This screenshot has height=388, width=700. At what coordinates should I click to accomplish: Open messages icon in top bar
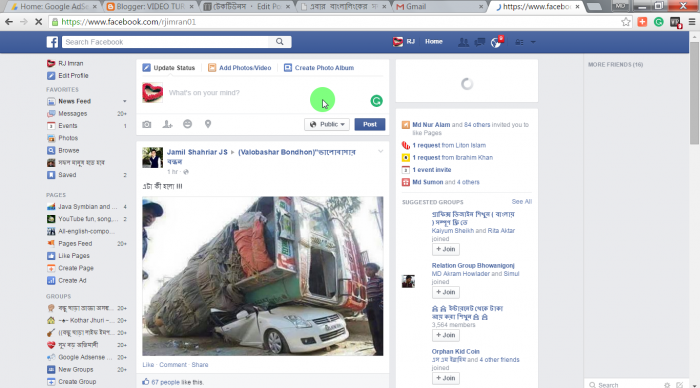tap(479, 42)
